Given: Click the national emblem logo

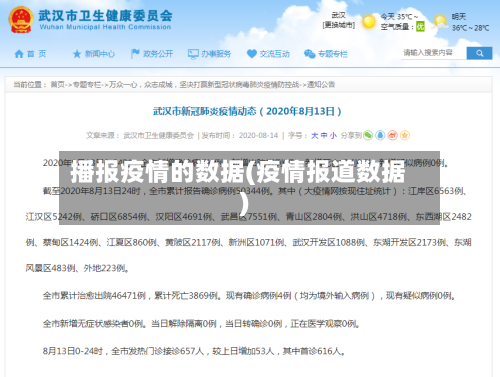Looking at the screenshot, I should point(21,20).
